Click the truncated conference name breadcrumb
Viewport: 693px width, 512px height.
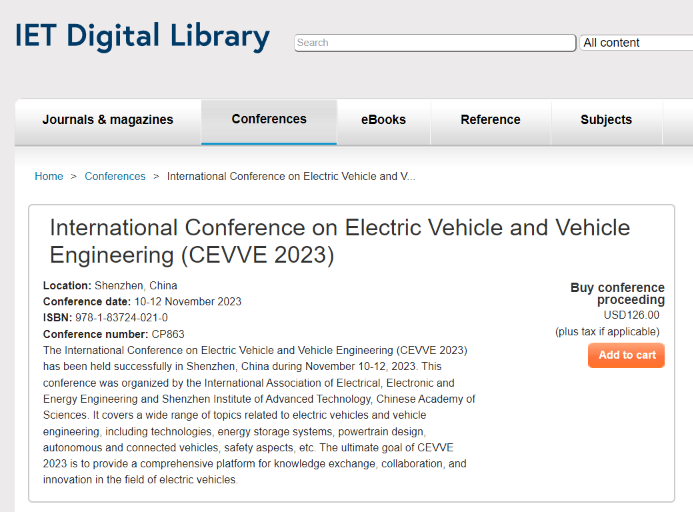[x=291, y=176]
